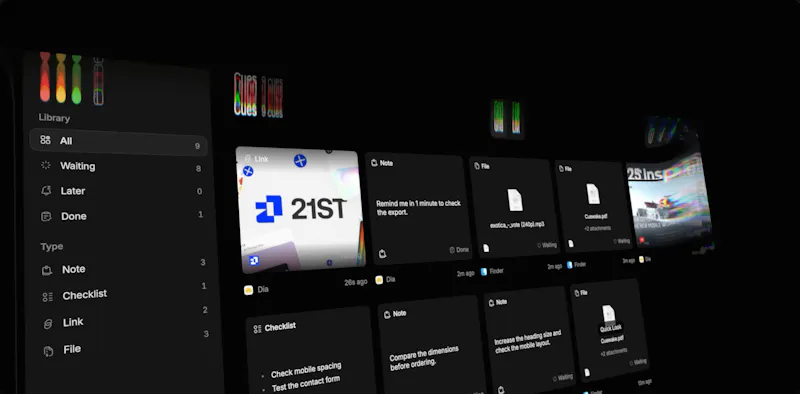The height and width of the screenshot is (394, 800).
Task: Click the document icon on top-row Cuewake.pdf card
Action: (592, 194)
